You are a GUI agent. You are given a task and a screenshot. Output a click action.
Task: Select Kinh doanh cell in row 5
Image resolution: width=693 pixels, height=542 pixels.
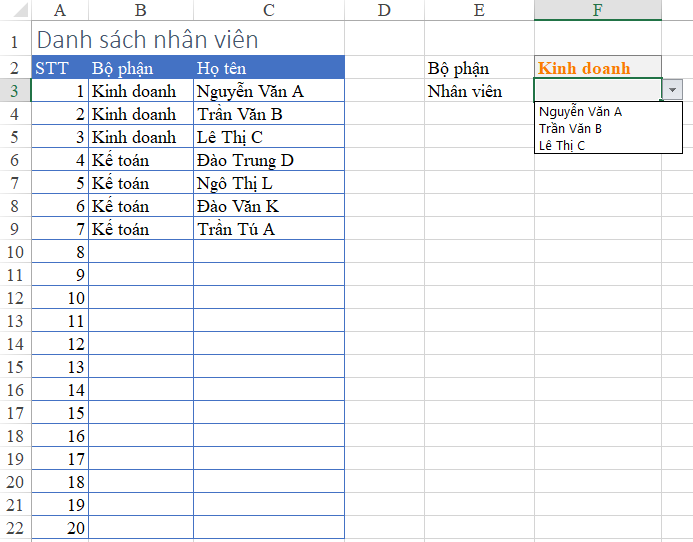click(141, 137)
